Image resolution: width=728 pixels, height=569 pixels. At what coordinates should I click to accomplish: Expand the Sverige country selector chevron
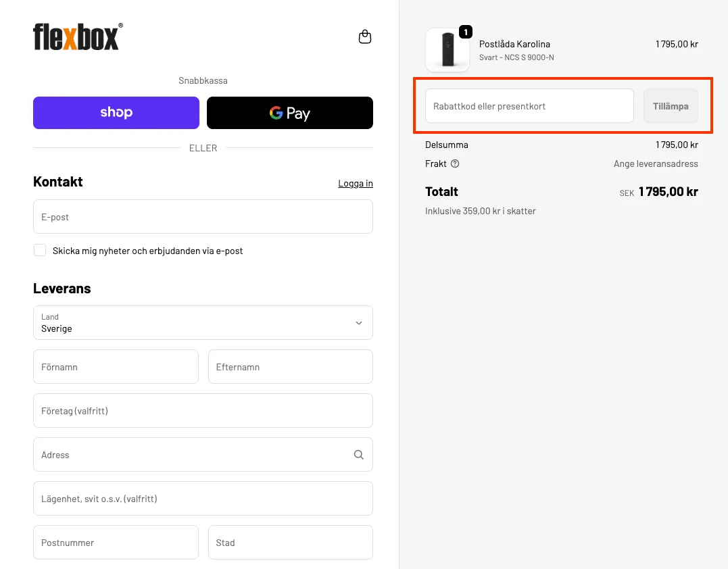click(x=359, y=323)
